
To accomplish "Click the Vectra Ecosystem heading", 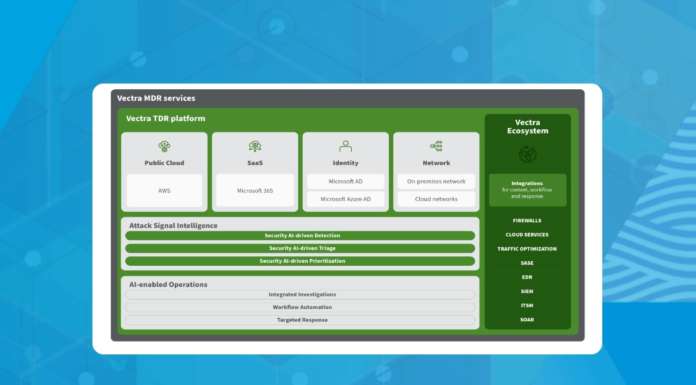I will pyautogui.click(x=527, y=127).
